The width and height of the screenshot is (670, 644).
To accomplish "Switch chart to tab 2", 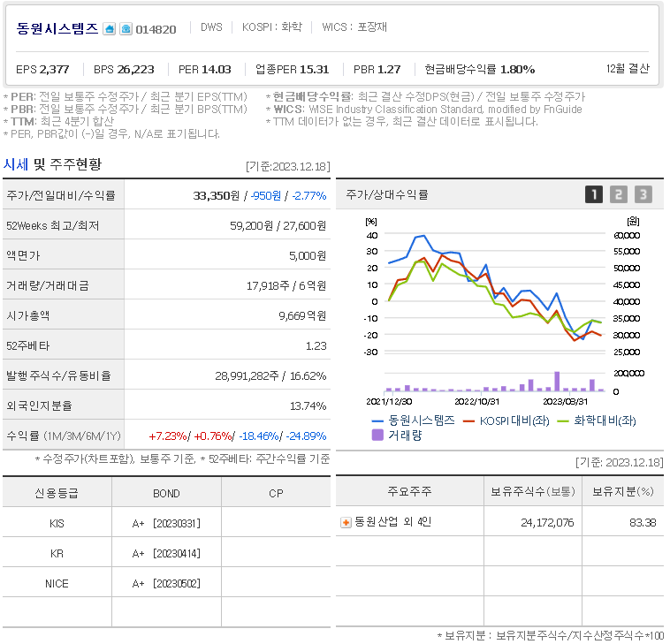I will click(x=619, y=194).
